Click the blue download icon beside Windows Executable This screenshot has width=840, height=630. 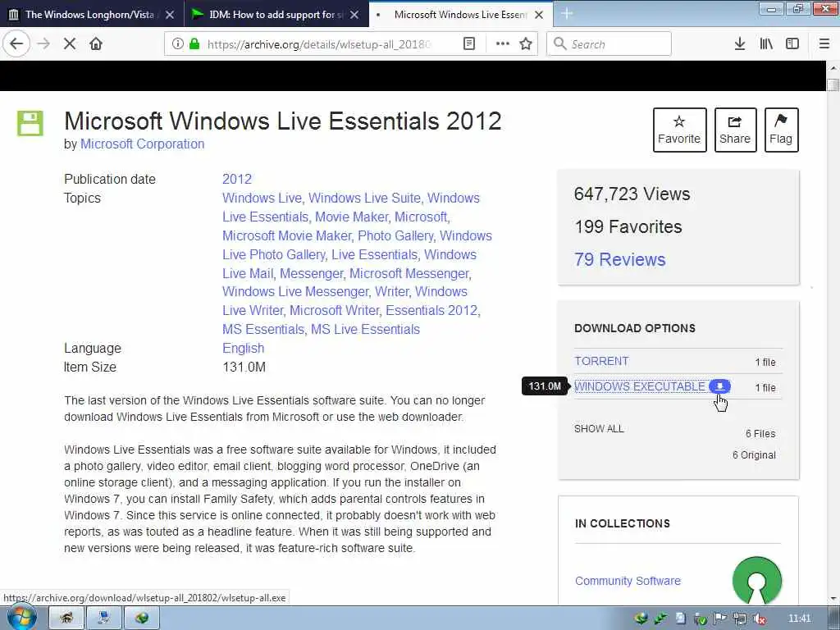[x=719, y=386]
